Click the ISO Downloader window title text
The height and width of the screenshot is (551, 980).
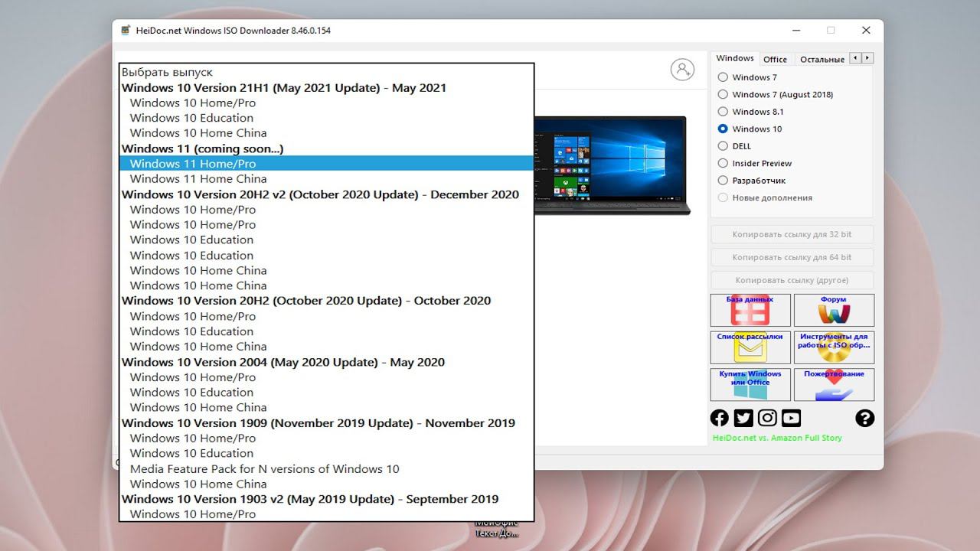pyautogui.click(x=234, y=31)
